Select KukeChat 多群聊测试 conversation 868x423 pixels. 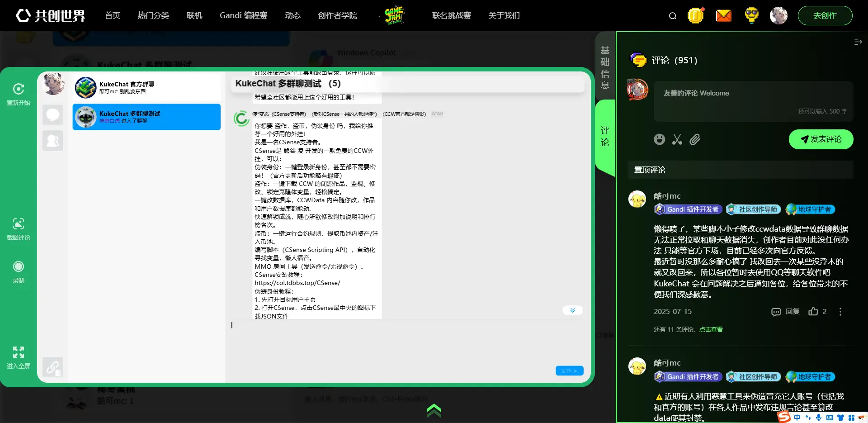point(146,117)
